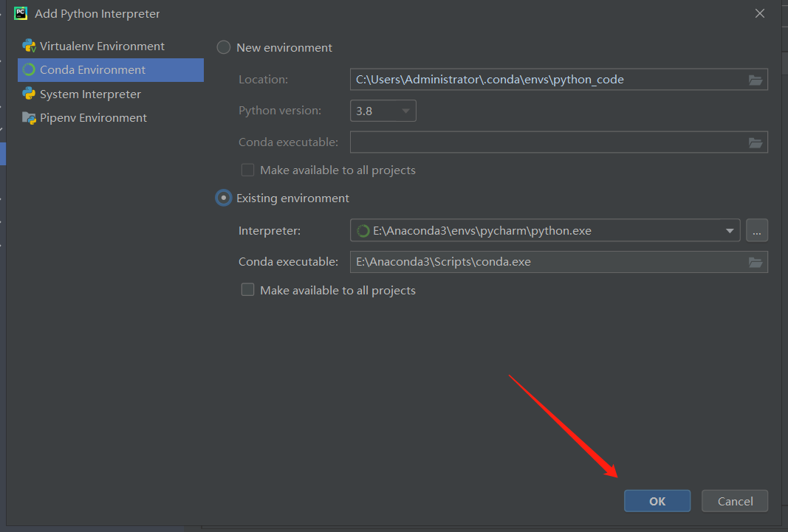Image resolution: width=788 pixels, height=532 pixels.
Task: Close the Add Python Interpreter dialog
Action: point(760,13)
